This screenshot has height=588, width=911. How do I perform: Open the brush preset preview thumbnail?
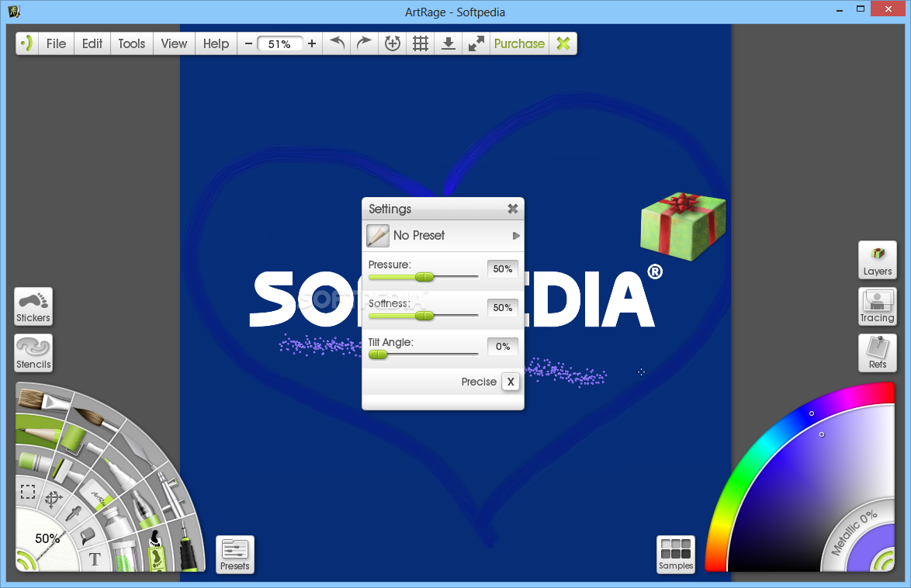pyautogui.click(x=378, y=236)
